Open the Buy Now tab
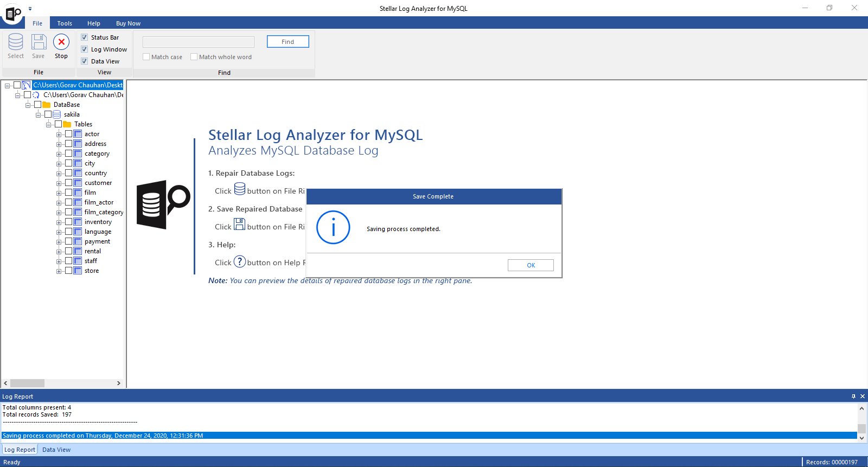The height and width of the screenshot is (467, 868). 128,23
